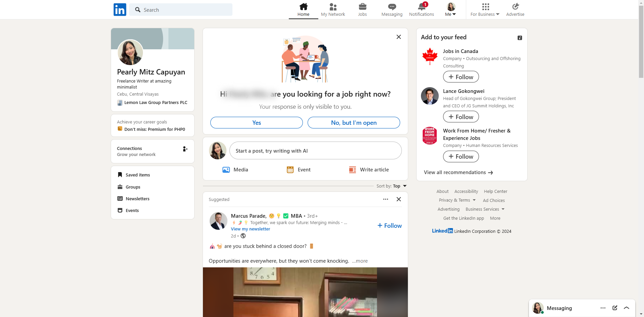
Task: Select Write article
Action: 369,170
